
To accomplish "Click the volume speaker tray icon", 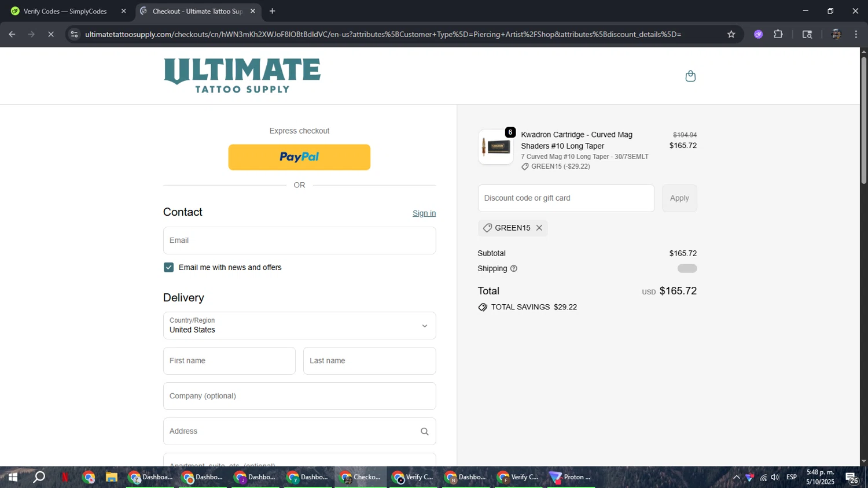I will (775, 477).
